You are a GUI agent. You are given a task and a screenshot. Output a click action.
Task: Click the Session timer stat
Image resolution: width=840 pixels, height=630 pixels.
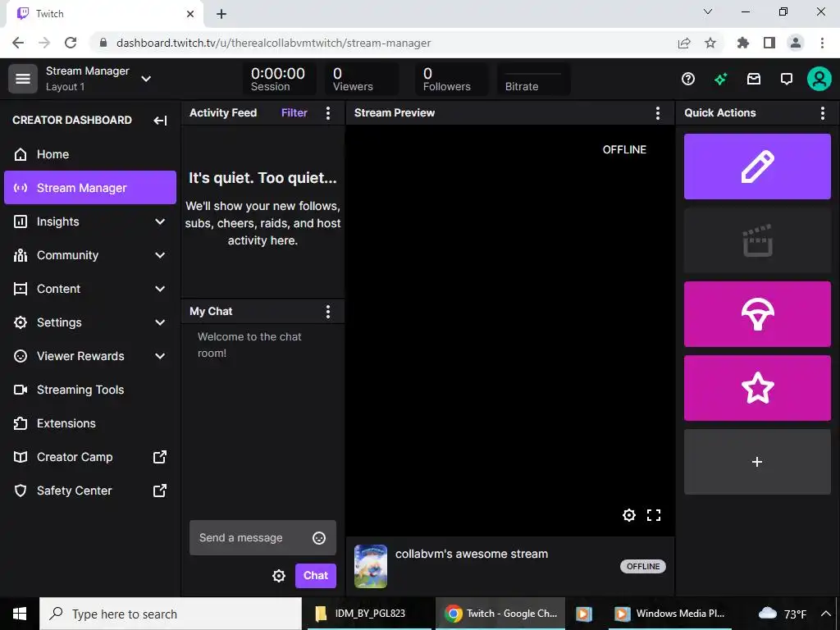tap(279, 79)
